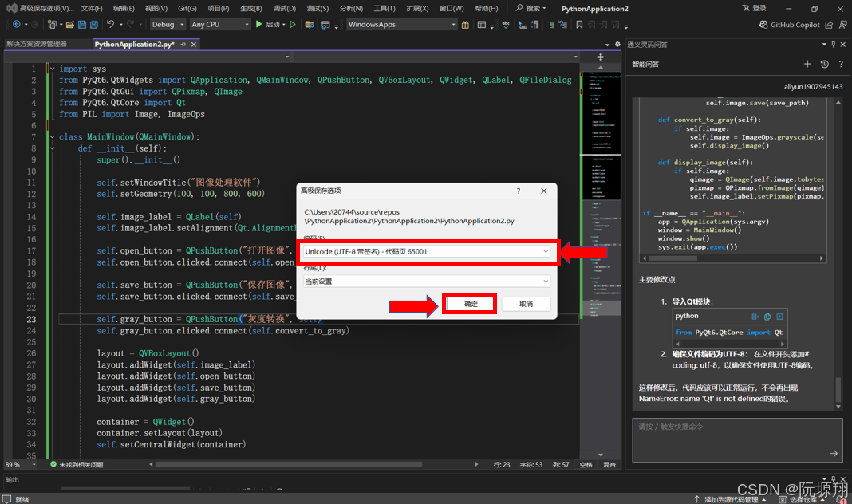Click the green Start (启动) play icon

(258, 25)
